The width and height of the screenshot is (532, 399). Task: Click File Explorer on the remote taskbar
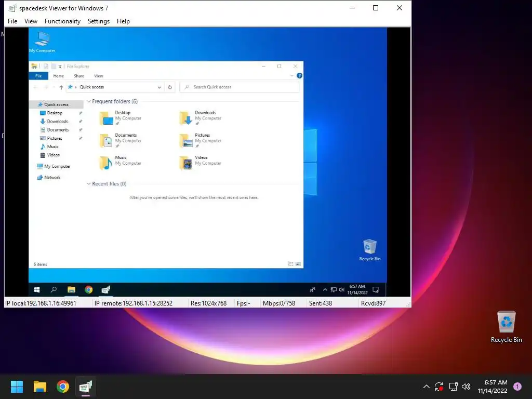(x=71, y=290)
